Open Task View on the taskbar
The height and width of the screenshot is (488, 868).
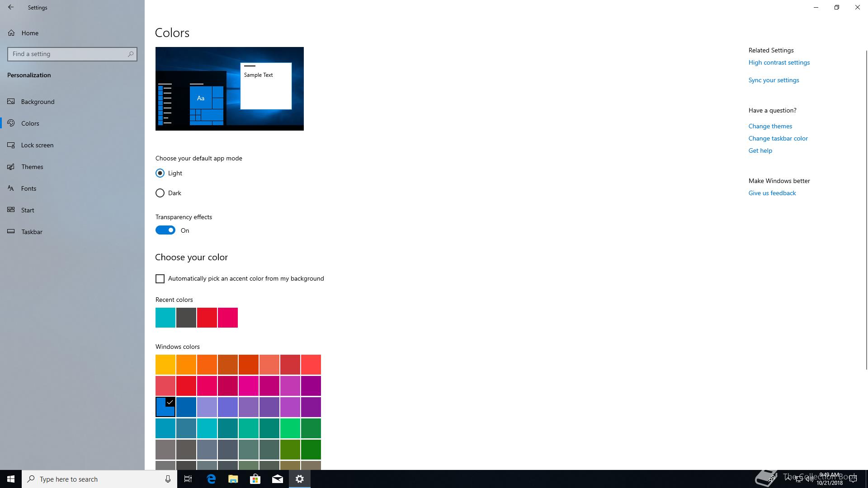coord(188,479)
